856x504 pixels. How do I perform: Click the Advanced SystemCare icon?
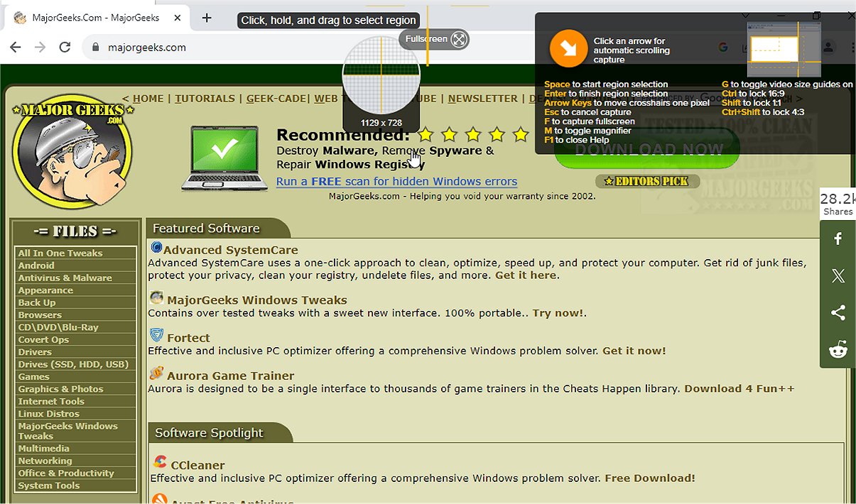[x=156, y=248]
